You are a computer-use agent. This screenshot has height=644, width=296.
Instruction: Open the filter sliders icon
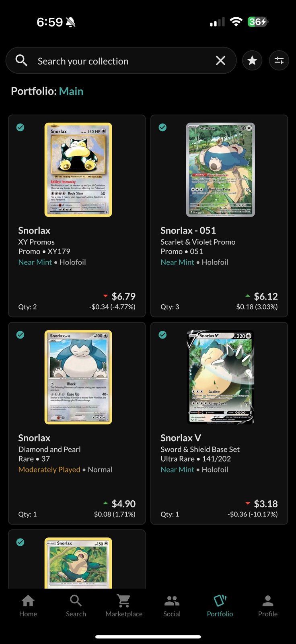pos(279,61)
